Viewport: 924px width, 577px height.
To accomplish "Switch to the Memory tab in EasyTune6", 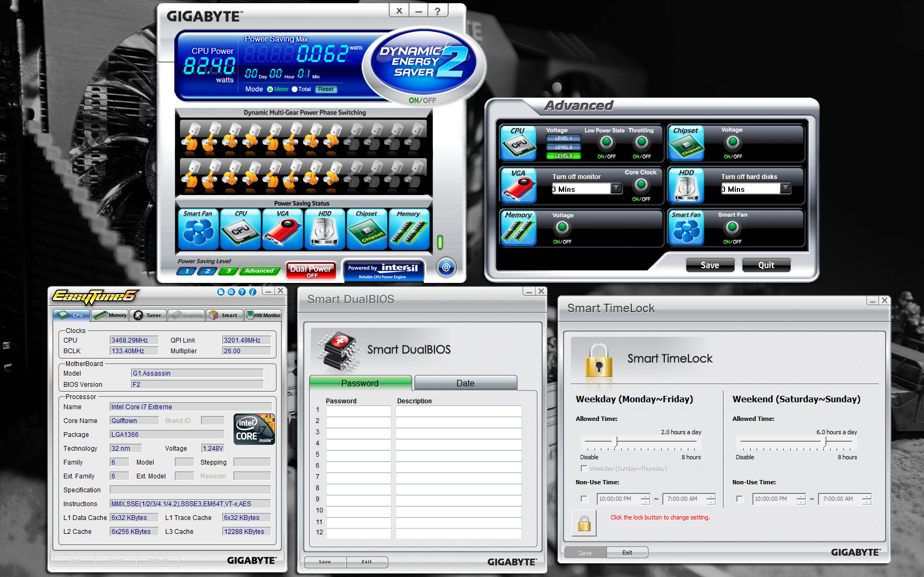I will 110,315.
